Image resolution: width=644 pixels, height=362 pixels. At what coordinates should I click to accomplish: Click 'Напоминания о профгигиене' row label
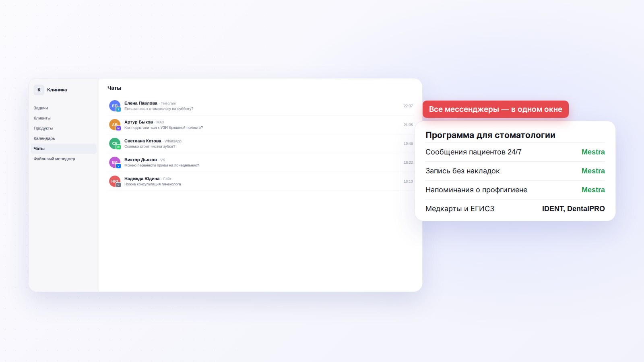[x=476, y=190]
